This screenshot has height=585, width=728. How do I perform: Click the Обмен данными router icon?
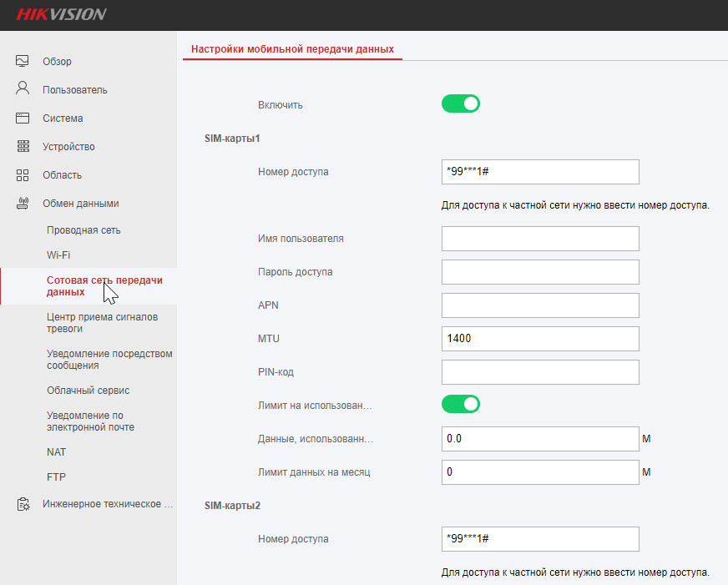pos(23,203)
